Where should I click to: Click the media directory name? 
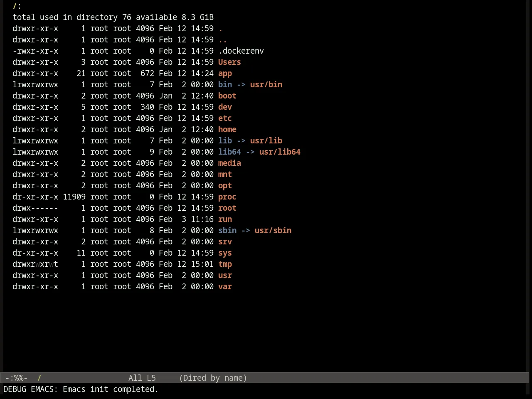(229, 163)
